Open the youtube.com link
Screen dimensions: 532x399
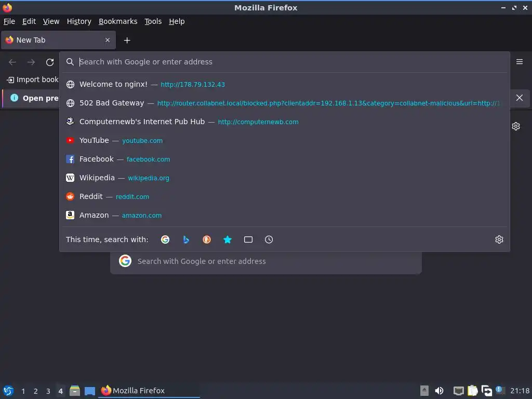142,141
